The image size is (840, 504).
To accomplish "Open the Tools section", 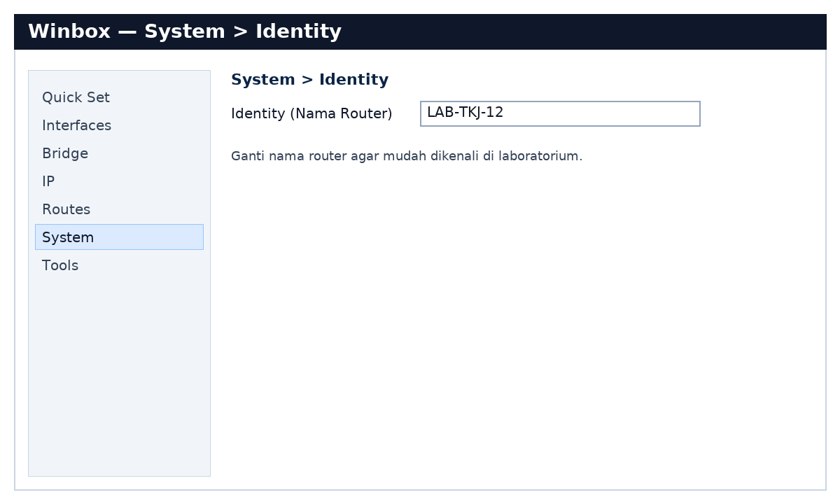I will 59,265.
